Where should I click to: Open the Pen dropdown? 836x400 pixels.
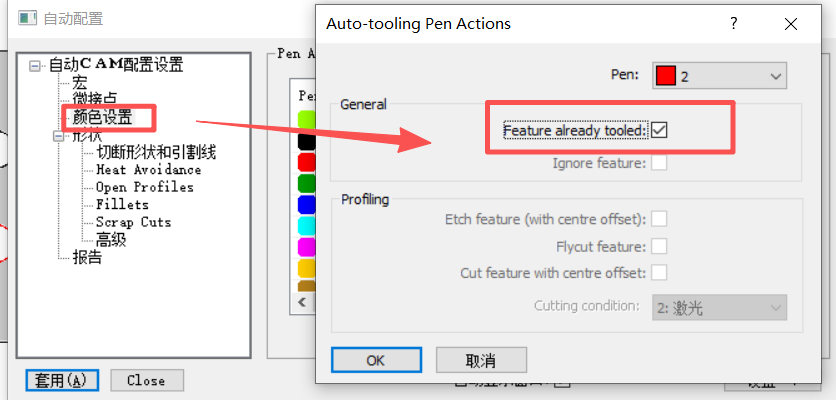[x=720, y=76]
